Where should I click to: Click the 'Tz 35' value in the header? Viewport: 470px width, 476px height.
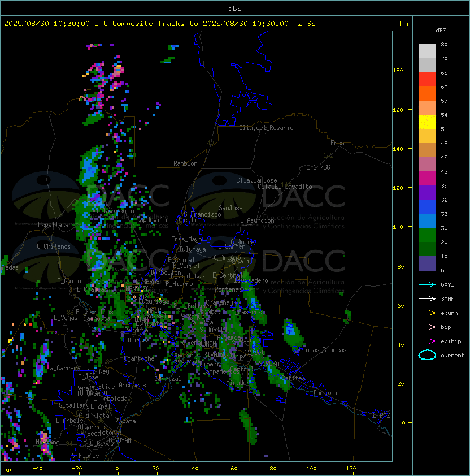coord(304,24)
